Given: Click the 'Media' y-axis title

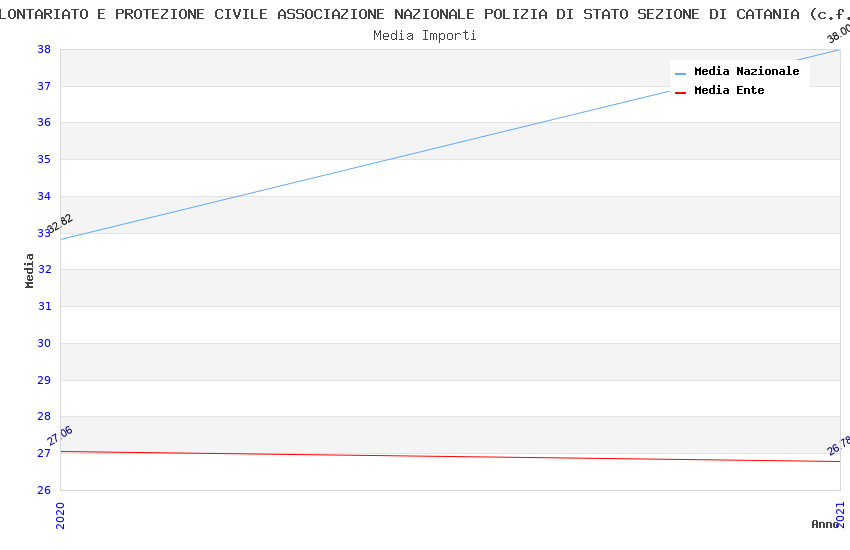Looking at the screenshot, I should pyautogui.click(x=29, y=270).
